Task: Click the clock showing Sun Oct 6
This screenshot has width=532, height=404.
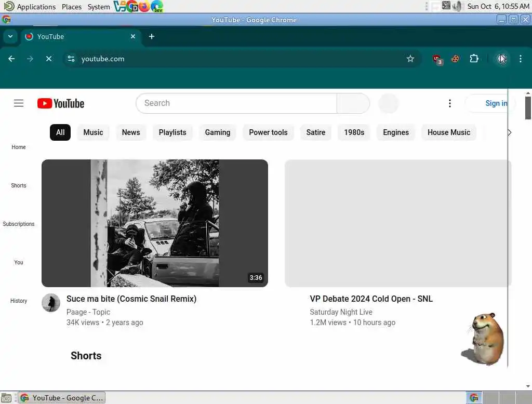Action: click(x=498, y=6)
